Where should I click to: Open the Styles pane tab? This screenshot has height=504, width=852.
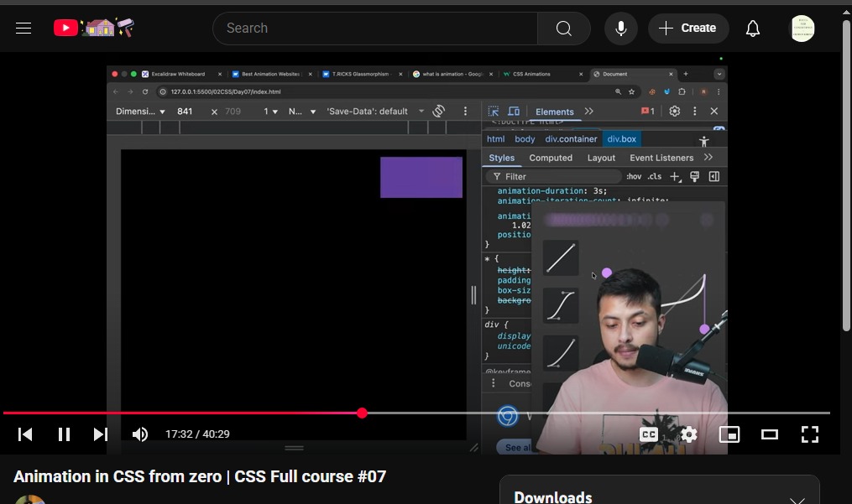(x=501, y=158)
